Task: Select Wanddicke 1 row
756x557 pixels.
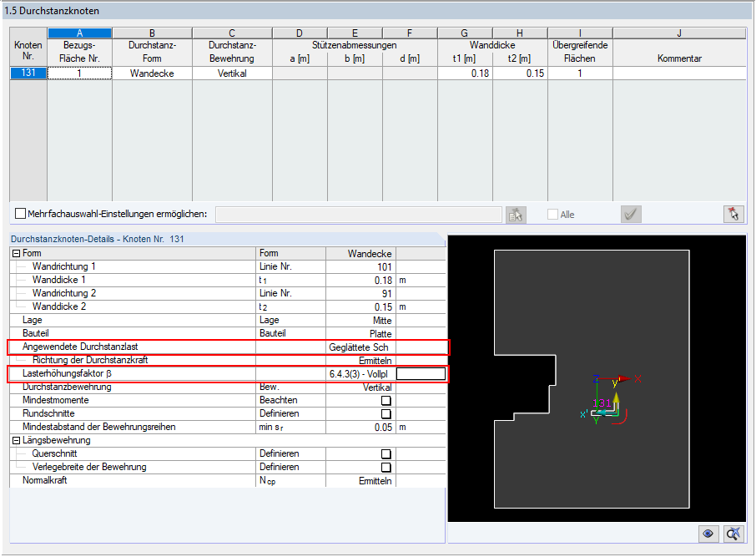Action: 227,280
